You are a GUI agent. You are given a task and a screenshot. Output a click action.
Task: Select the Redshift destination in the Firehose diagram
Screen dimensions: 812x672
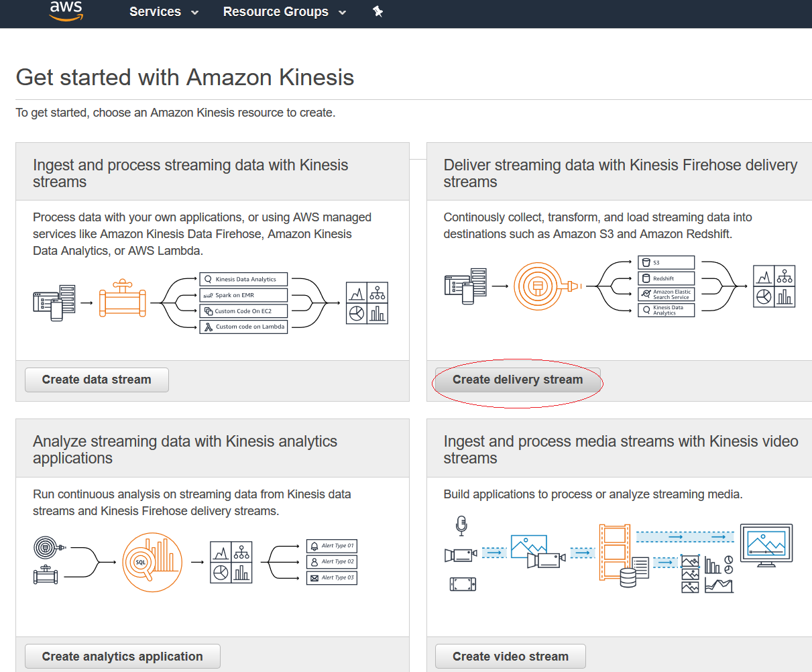point(666,278)
